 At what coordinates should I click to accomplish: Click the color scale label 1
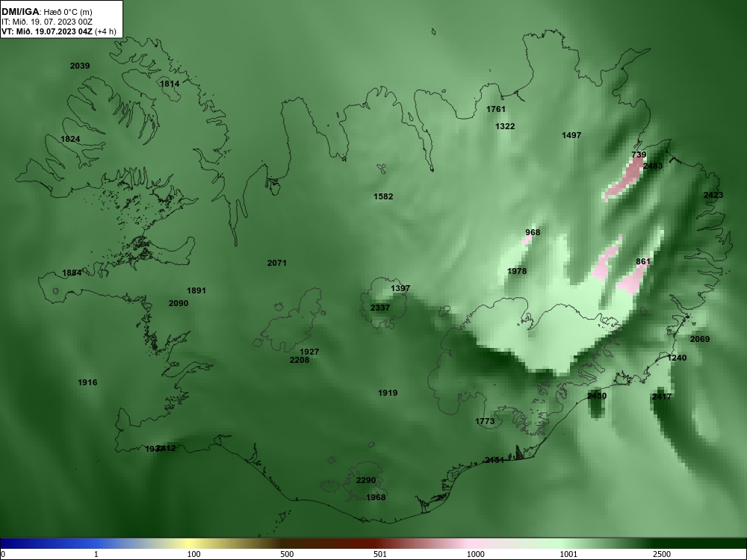click(x=96, y=554)
